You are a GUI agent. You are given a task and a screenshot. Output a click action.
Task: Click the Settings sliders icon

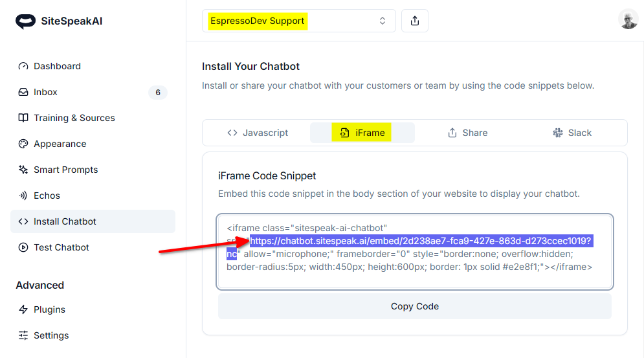[x=23, y=335]
